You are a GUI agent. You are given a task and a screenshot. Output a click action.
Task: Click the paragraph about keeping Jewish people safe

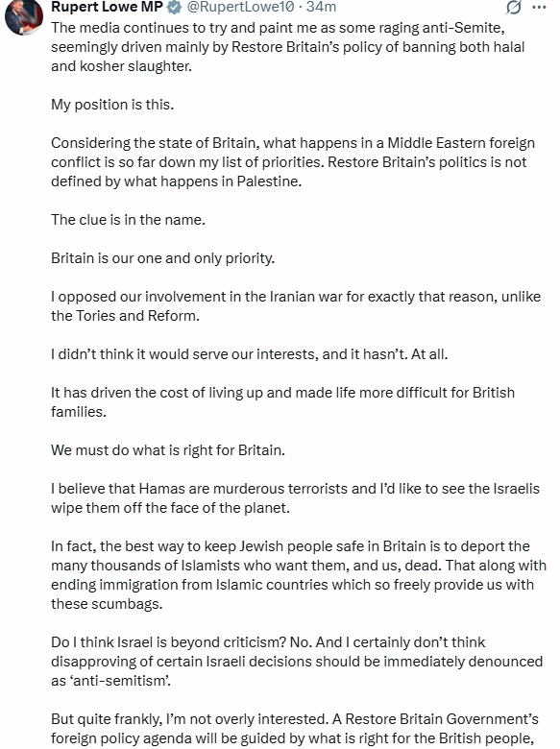tap(299, 574)
